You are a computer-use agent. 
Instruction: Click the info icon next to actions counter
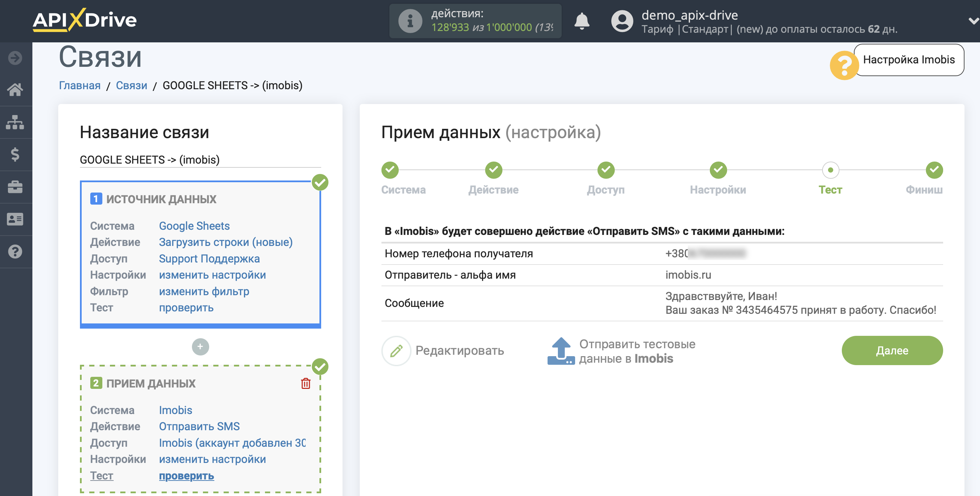pyautogui.click(x=410, y=21)
